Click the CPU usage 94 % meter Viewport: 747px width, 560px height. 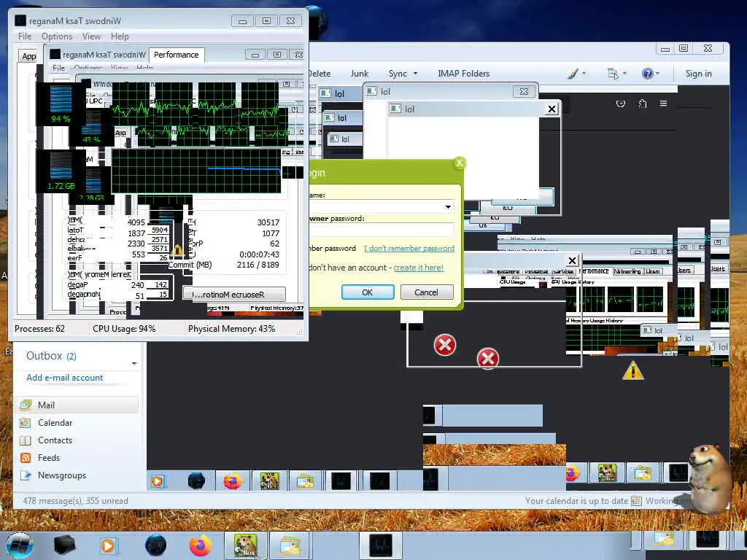pos(61,104)
